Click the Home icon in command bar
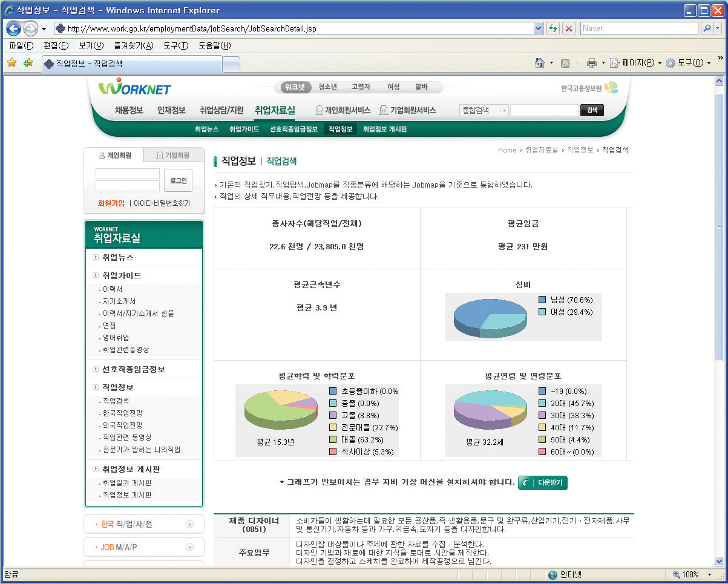The image size is (728, 584). 540,63
